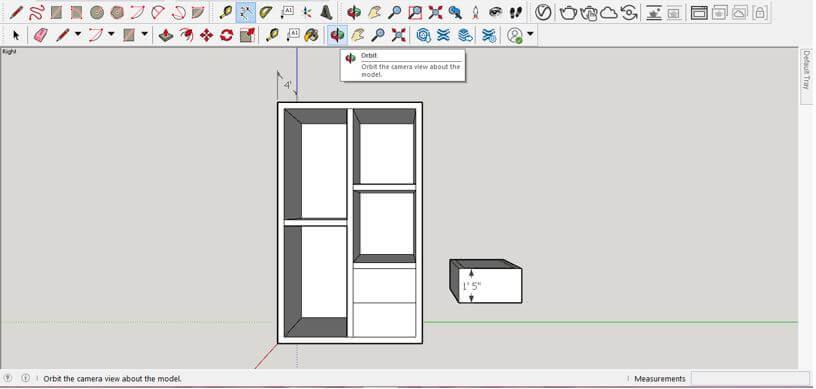
Task: Select the Push/Pull tool
Action: (165, 35)
